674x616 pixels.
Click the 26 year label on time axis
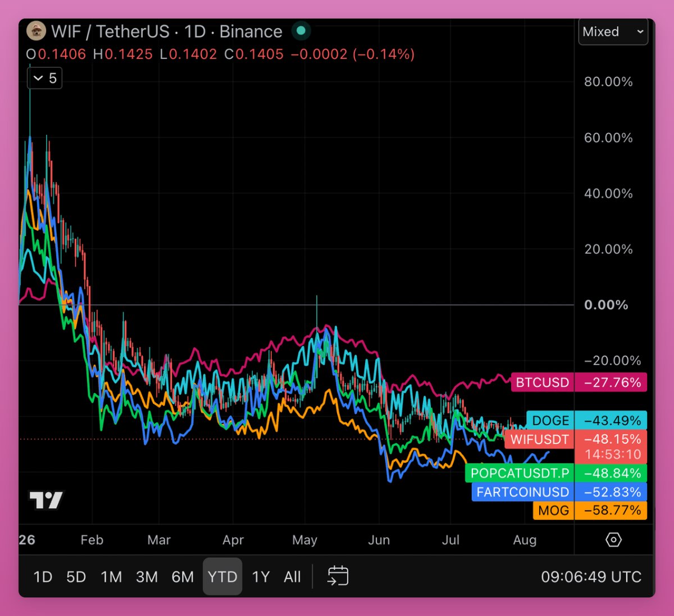coord(27,540)
